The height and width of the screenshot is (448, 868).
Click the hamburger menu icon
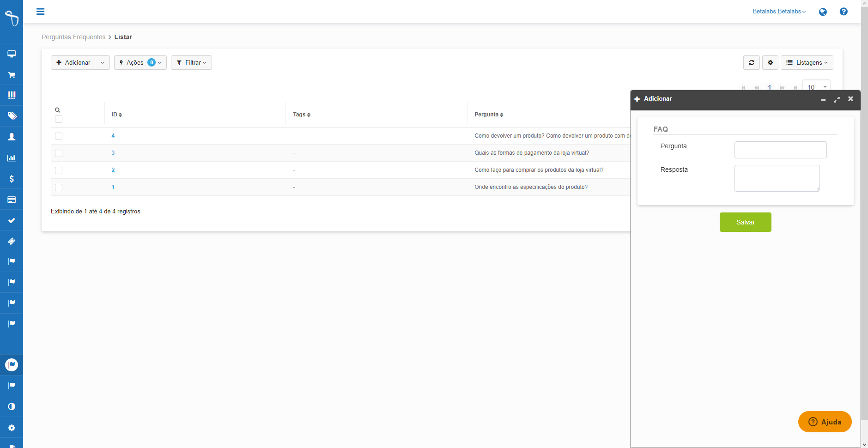(x=41, y=12)
